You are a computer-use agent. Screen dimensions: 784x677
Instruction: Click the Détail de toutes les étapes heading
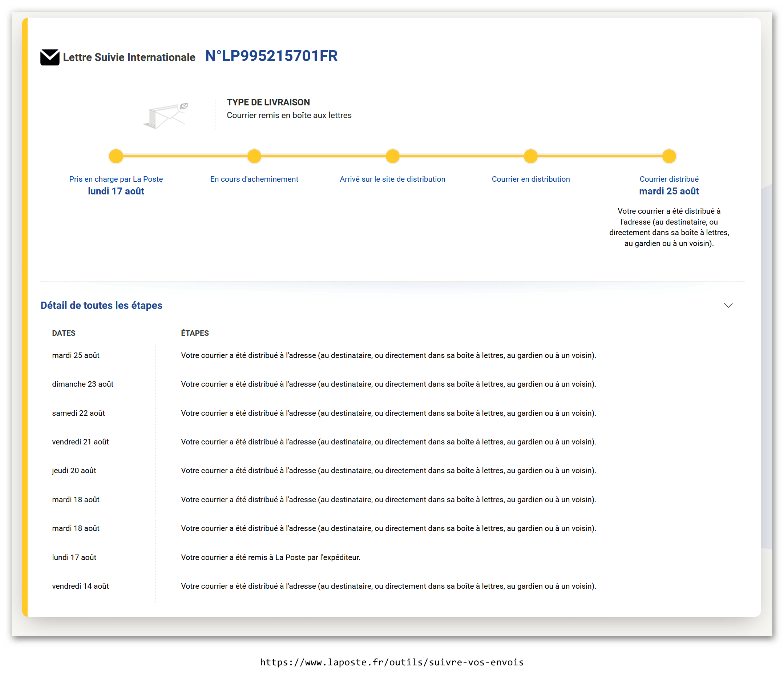point(101,305)
